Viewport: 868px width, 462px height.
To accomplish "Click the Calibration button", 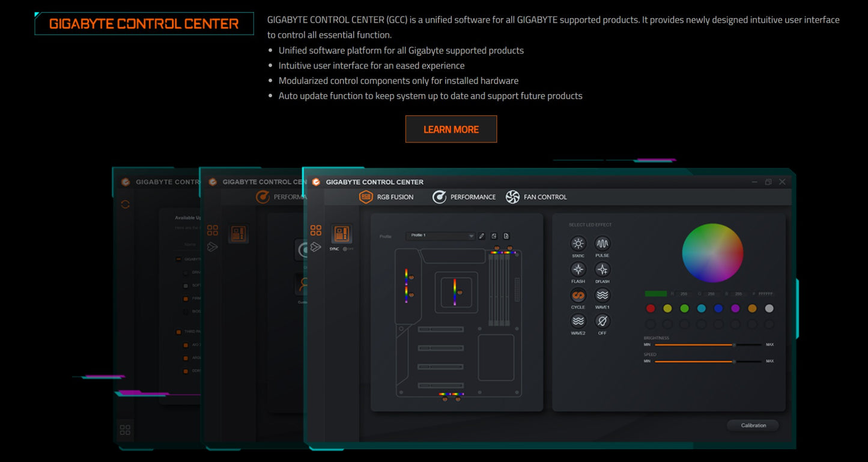I will [x=753, y=425].
